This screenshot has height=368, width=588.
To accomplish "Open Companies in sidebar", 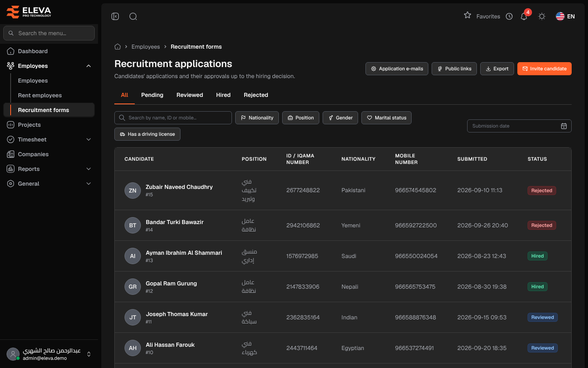I will click(49, 154).
